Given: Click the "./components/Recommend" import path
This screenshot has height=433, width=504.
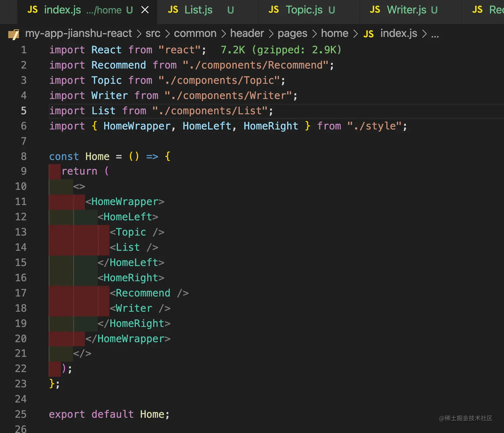Looking at the screenshot, I should click(256, 65).
